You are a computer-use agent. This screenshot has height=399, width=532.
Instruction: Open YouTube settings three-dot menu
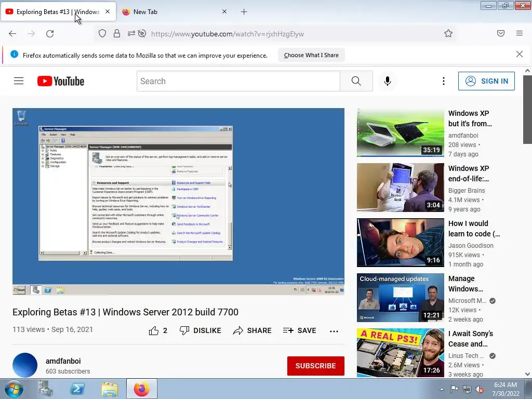(x=444, y=81)
